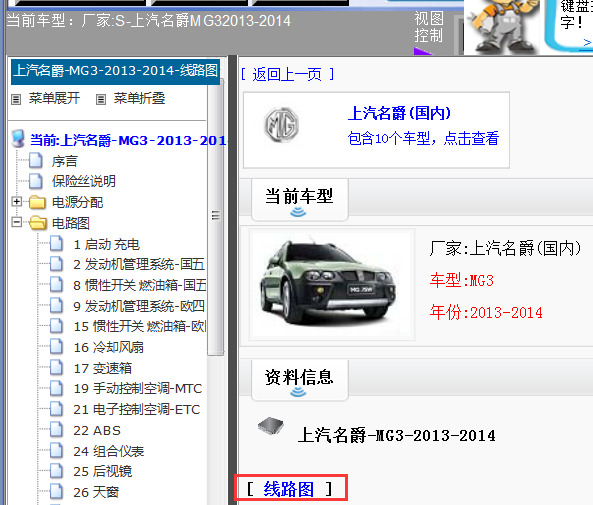Click the page icon for 1 启动 充电
593x505 pixels.
[56, 243]
